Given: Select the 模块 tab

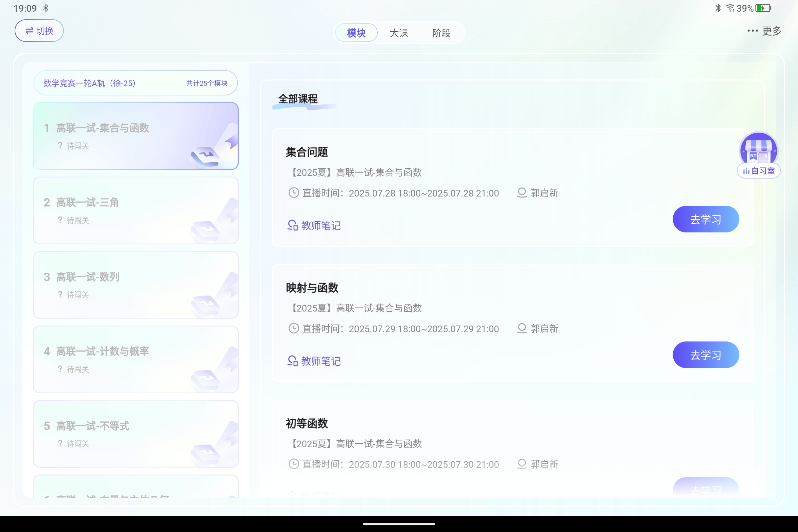Looking at the screenshot, I should (x=356, y=33).
